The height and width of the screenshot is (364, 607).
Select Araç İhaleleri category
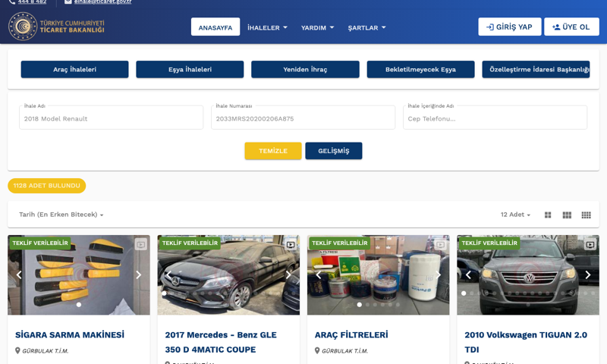[74, 69]
